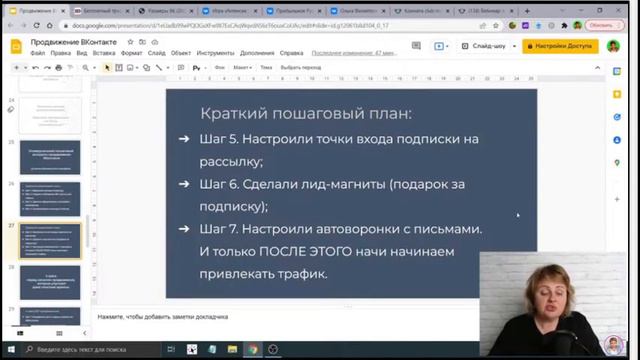Open the Google Slides home logo

[16, 46]
